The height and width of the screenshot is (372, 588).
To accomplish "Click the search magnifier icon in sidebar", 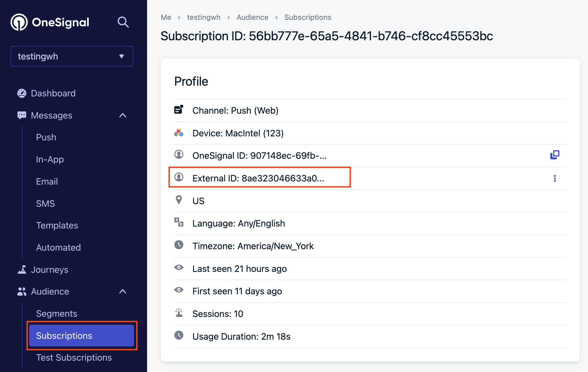I will [x=123, y=22].
